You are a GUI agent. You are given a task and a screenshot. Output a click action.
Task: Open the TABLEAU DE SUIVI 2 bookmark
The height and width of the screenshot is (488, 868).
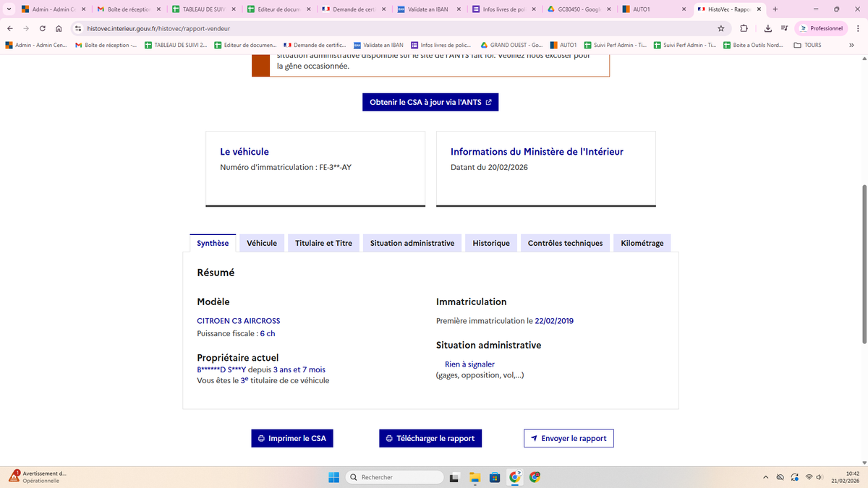click(176, 45)
